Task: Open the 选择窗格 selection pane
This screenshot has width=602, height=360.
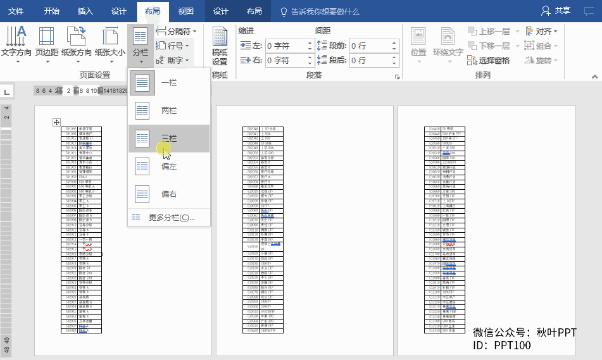Action: tap(488, 60)
